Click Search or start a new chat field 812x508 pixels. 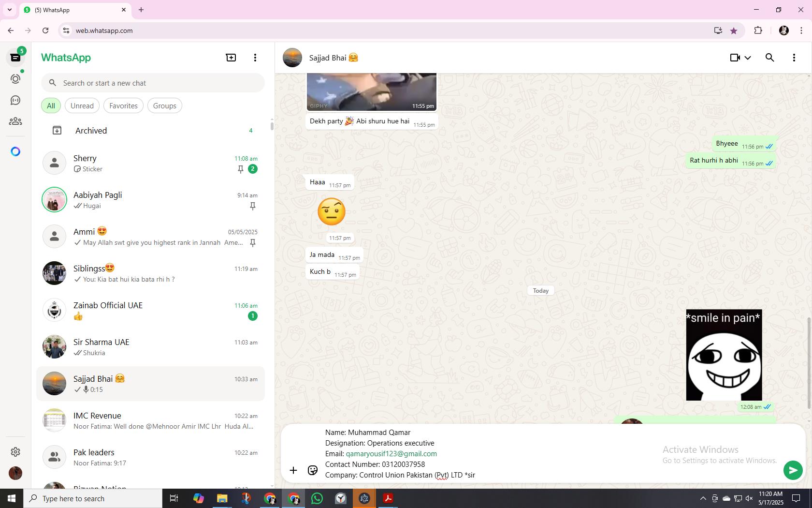(x=153, y=83)
